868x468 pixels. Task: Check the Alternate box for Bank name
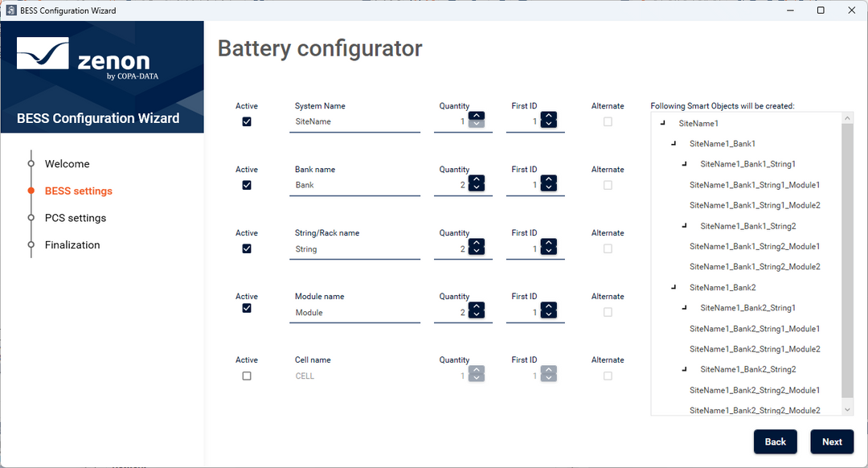(x=608, y=185)
